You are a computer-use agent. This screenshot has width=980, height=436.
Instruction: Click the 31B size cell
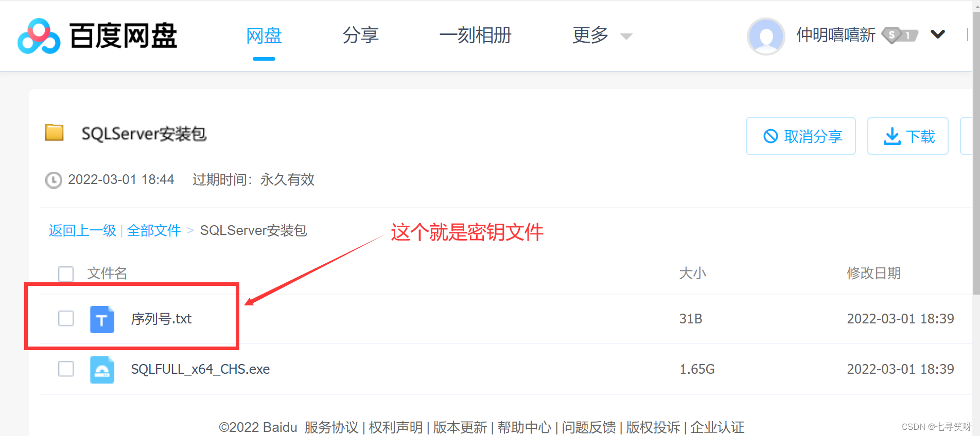point(691,319)
